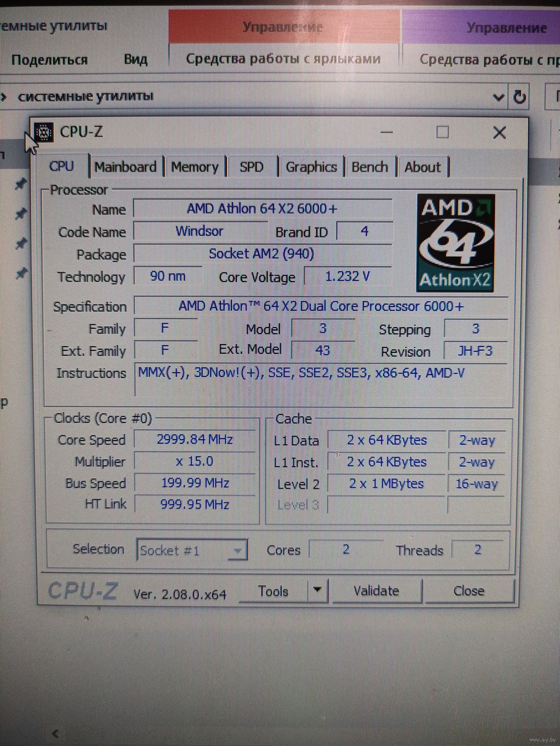Screen dimensions: 560x746
Task: Open the Graphics tab
Action: (311, 167)
